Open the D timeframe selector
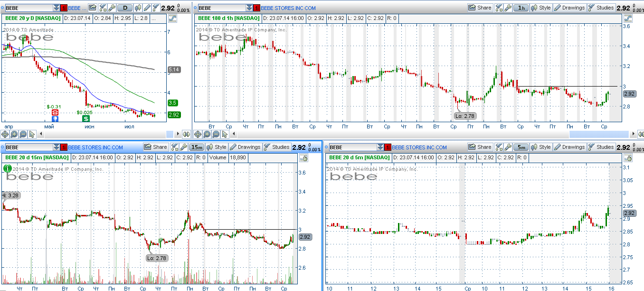Viewport: 644px width, 291px height. click(125, 8)
